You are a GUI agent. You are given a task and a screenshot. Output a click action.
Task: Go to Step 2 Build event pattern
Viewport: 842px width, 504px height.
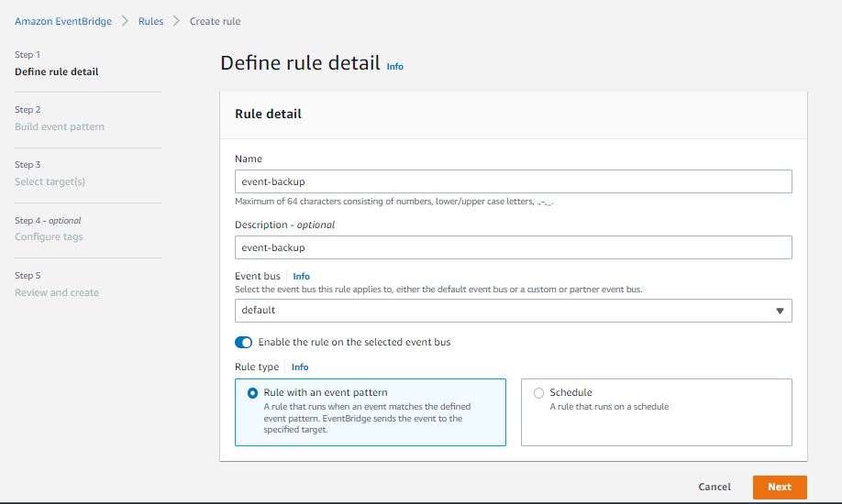click(60, 126)
